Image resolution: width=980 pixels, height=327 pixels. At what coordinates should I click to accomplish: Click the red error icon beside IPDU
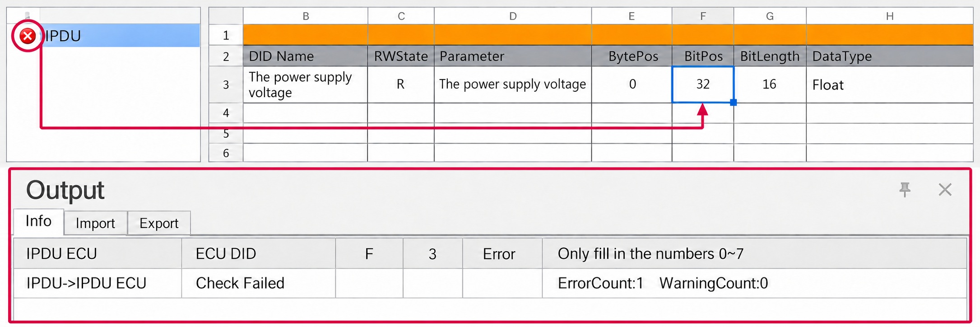[x=28, y=36]
